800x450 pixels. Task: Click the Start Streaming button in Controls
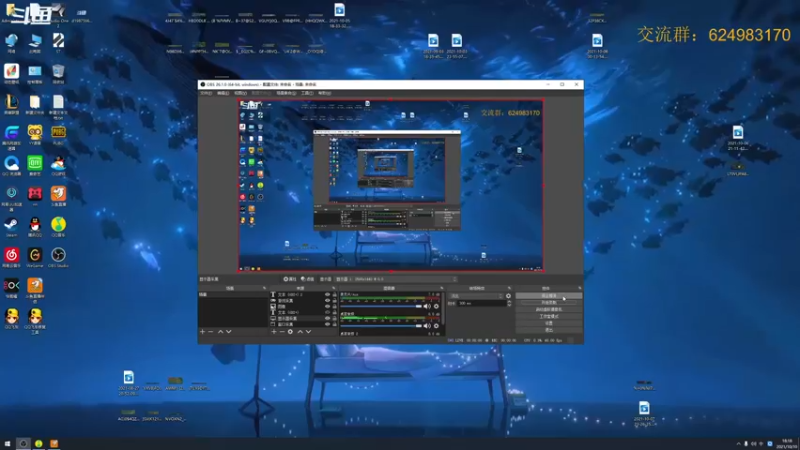click(x=549, y=296)
